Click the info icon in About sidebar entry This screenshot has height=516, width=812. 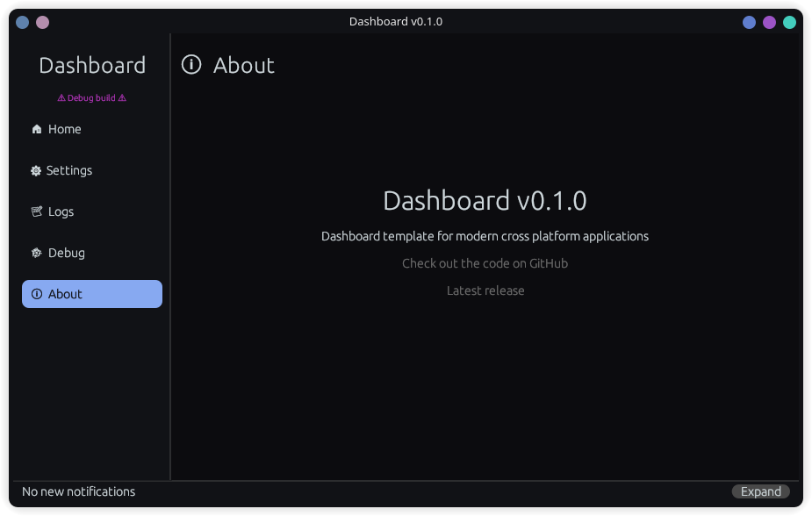tap(37, 294)
